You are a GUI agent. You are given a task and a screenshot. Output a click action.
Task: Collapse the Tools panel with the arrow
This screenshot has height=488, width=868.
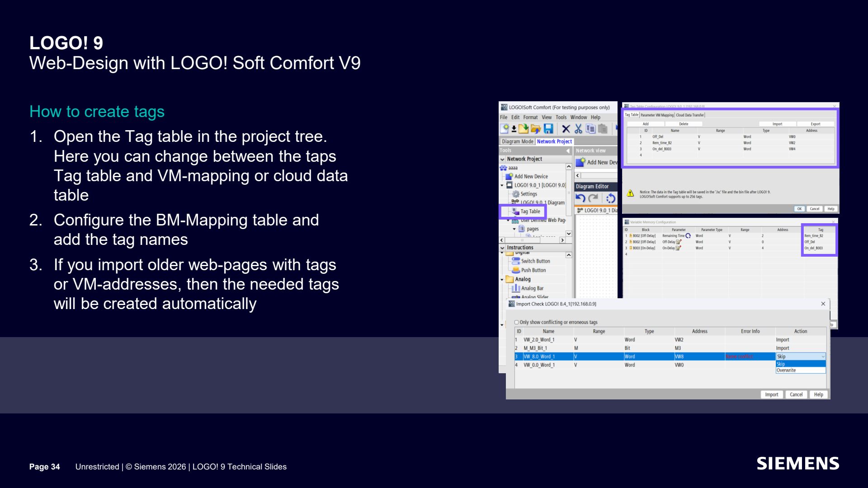568,150
